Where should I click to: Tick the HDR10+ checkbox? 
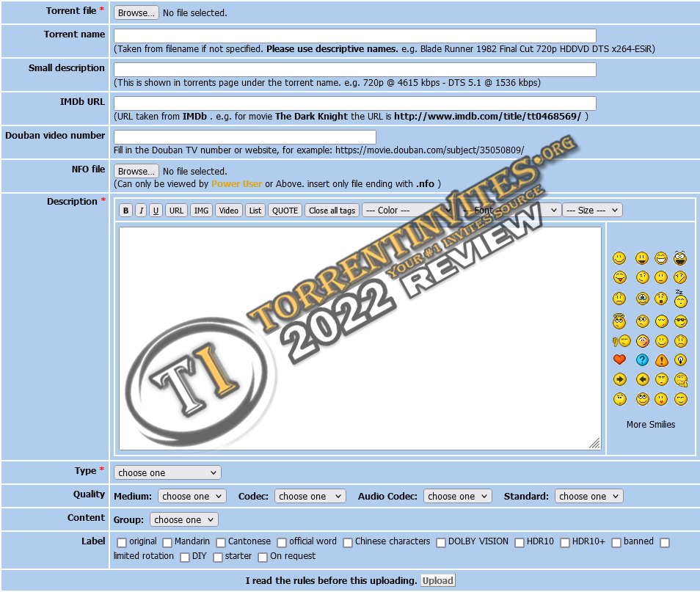pyautogui.click(x=565, y=543)
